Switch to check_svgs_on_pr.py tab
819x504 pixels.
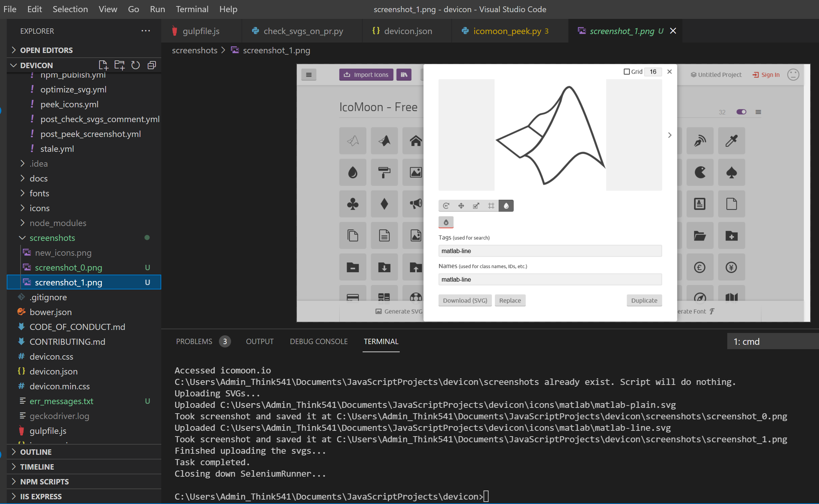[x=303, y=31]
